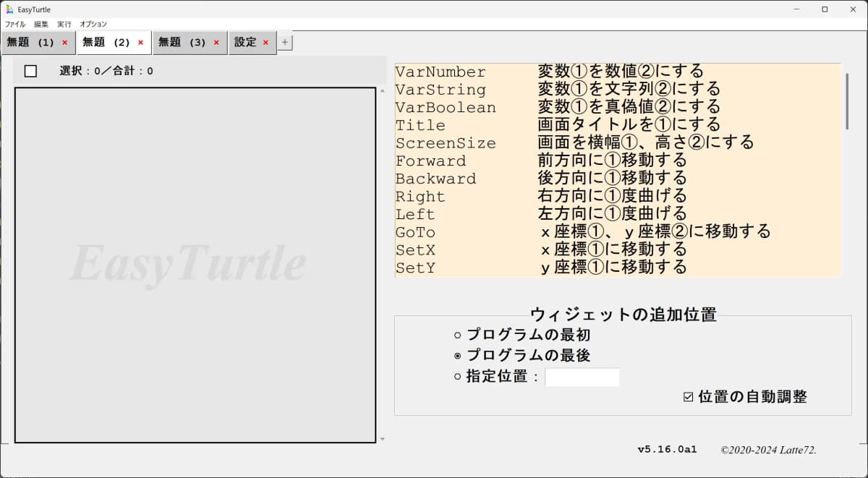Add a new tab with the plus button
This screenshot has height=478, width=868.
pyautogui.click(x=285, y=43)
